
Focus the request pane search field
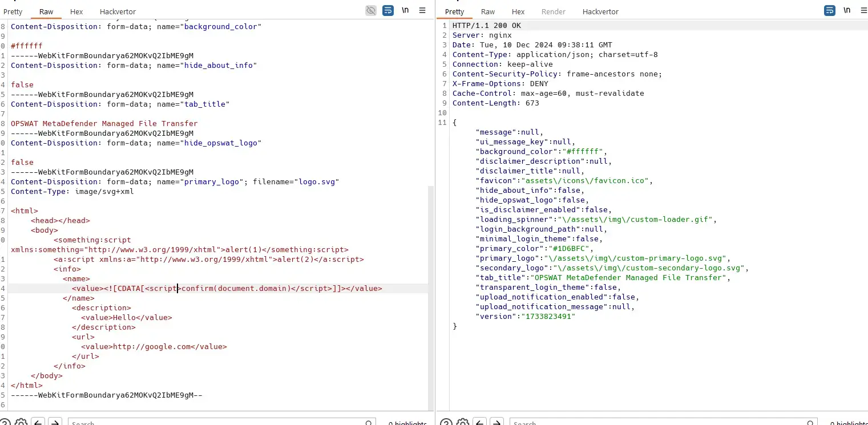pyautogui.click(x=221, y=423)
